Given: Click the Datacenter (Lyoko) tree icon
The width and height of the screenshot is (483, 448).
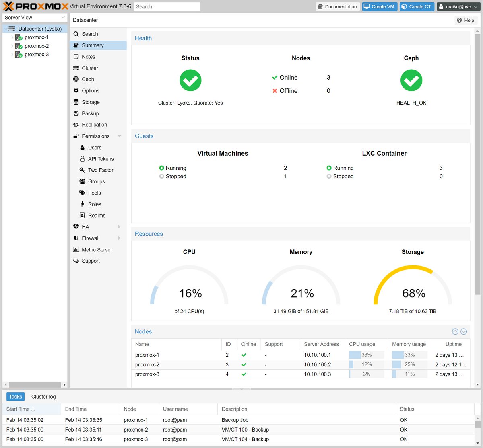Looking at the screenshot, I should click(12, 29).
